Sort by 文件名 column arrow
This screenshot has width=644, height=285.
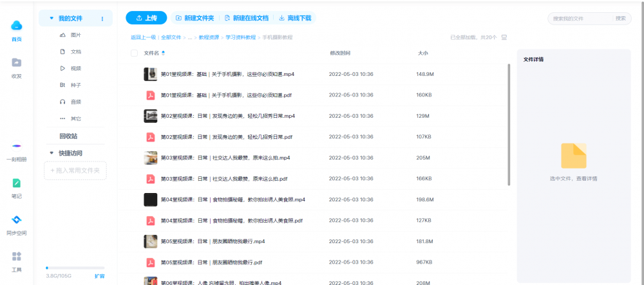[163, 53]
